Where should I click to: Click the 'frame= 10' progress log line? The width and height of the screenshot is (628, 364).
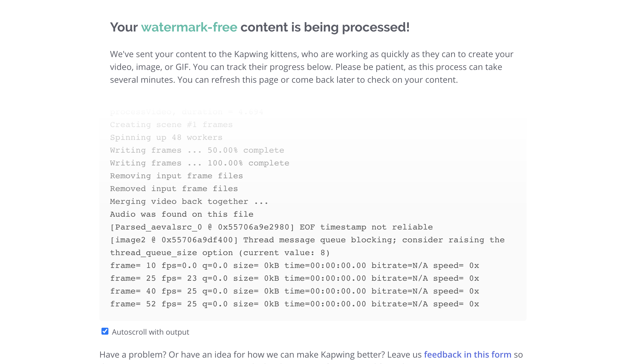(295, 266)
